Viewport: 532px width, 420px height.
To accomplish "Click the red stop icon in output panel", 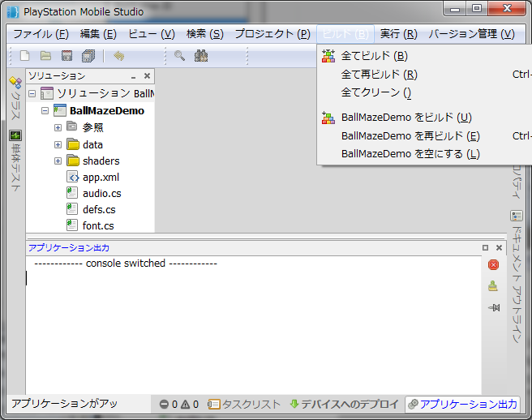I will tap(493, 264).
